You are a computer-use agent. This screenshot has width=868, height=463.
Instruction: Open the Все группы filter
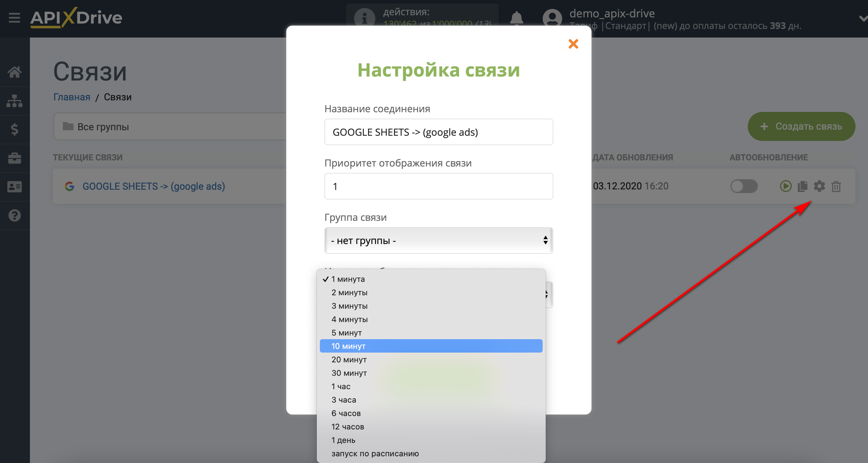(x=170, y=127)
